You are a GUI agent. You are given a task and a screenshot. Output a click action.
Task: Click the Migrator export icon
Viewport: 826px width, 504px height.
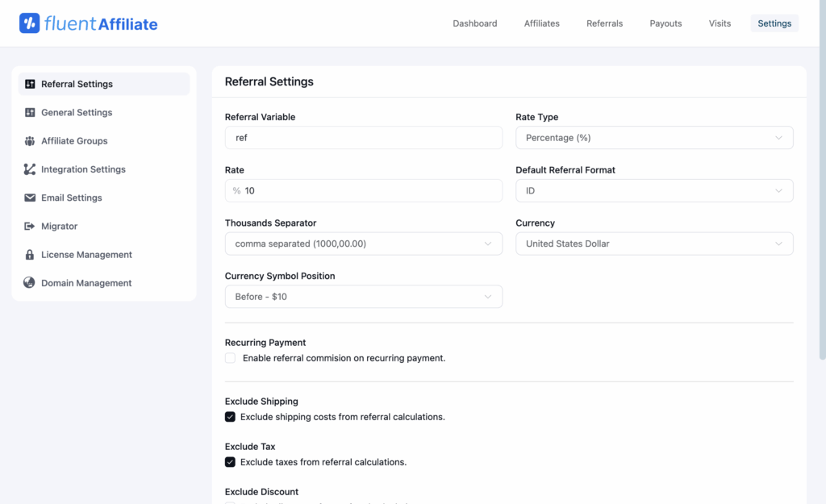pyautogui.click(x=30, y=226)
